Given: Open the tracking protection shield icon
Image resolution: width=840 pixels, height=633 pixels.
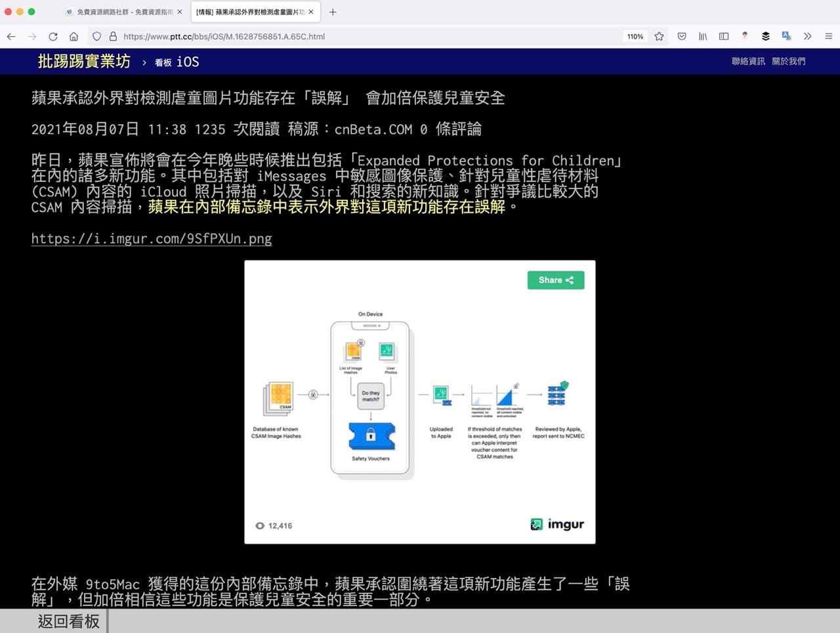Looking at the screenshot, I should [96, 37].
